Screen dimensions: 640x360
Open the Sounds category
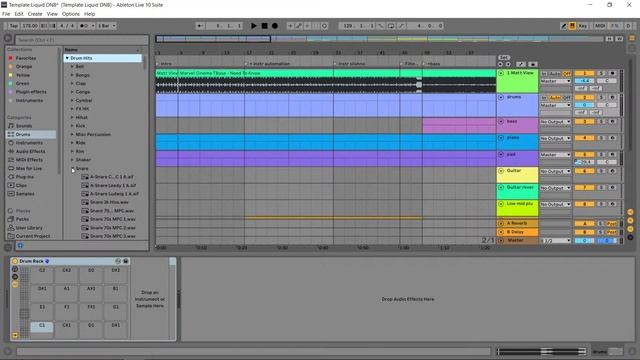(24, 126)
